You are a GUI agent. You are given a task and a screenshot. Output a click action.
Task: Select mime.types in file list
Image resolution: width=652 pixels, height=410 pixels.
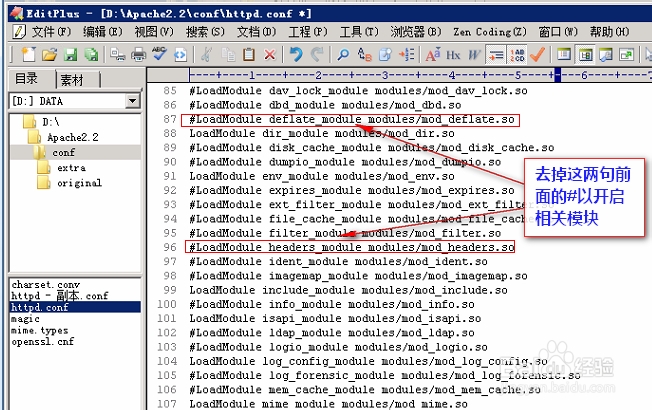coord(40,331)
